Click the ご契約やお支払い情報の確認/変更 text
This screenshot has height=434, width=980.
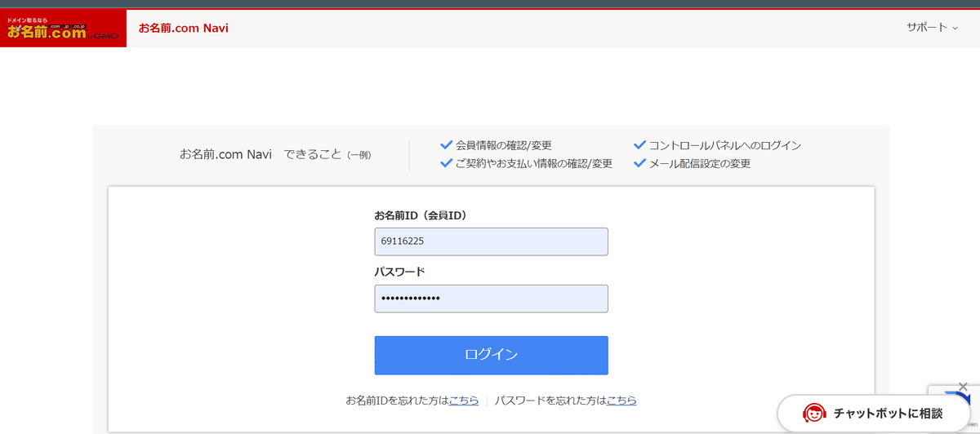tap(533, 163)
